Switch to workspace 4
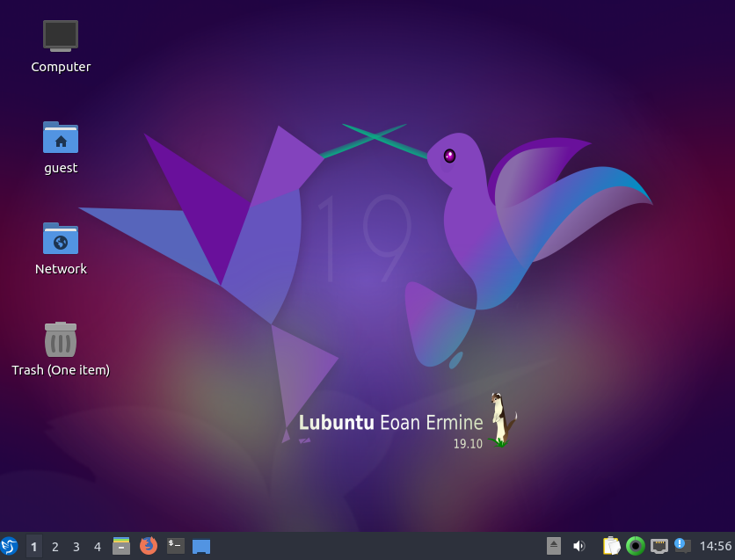The image size is (735, 560). pos(98,547)
